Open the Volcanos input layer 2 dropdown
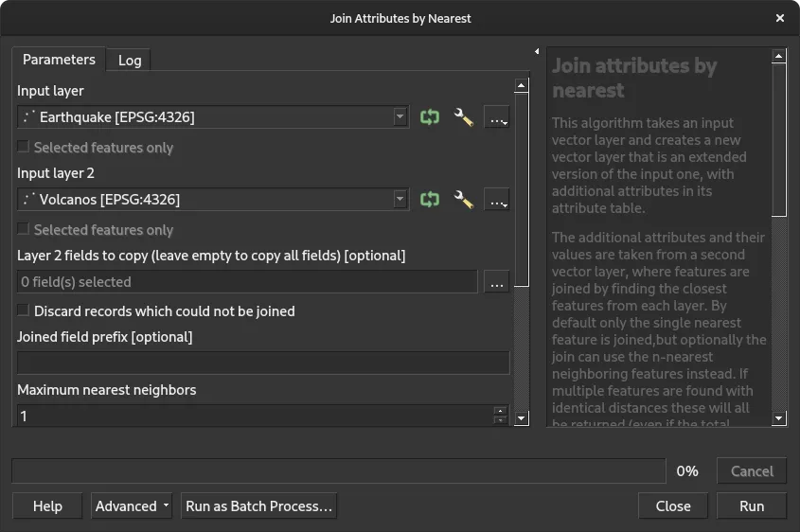 click(400, 200)
